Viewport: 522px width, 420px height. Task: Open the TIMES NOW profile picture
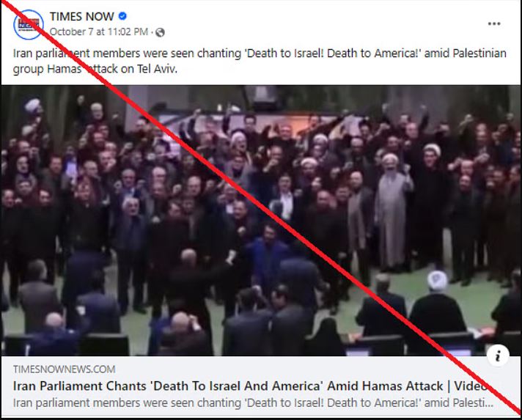coord(29,24)
